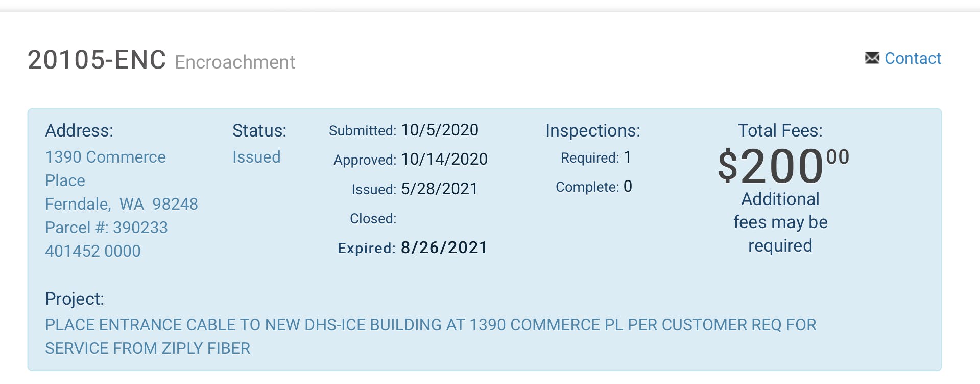This screenshot has height=384, width=980.
Task: Click the Expired date 8/26/2021
Action: click(444, 247)
